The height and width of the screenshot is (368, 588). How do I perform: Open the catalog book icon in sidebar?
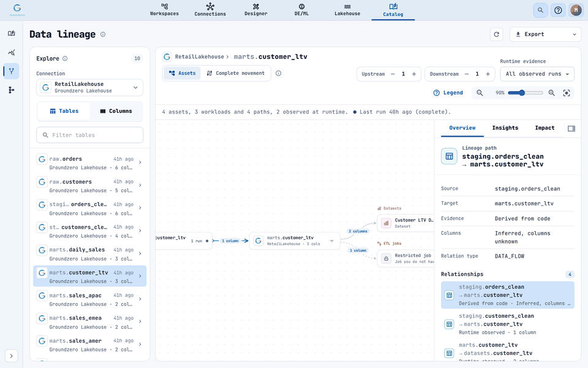coord(11,33)
